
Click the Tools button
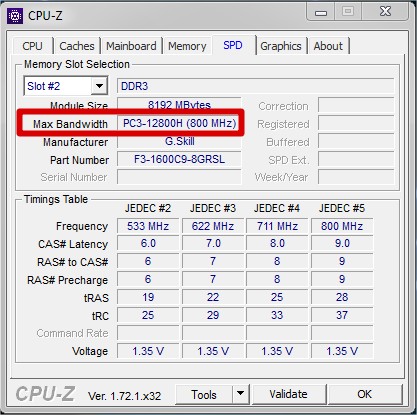204,394
